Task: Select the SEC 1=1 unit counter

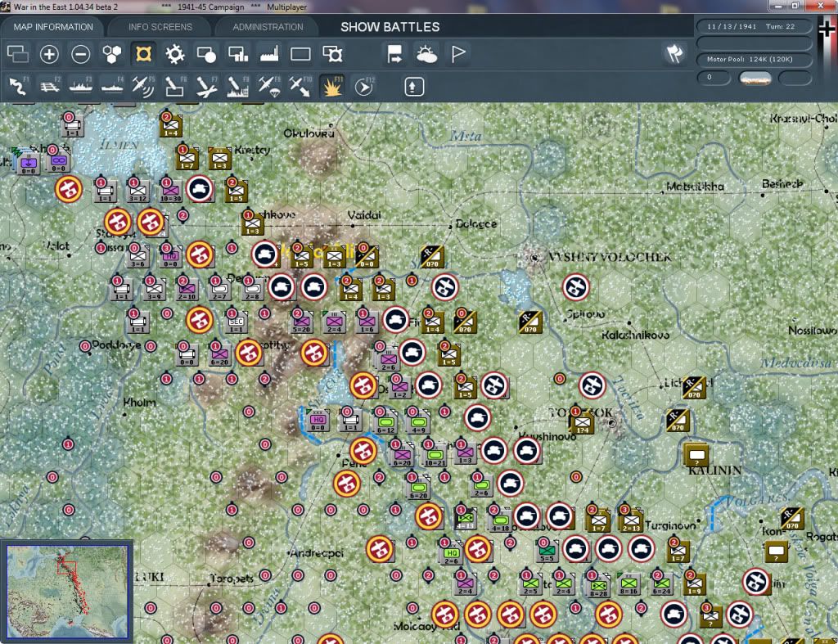Action: 236,322
